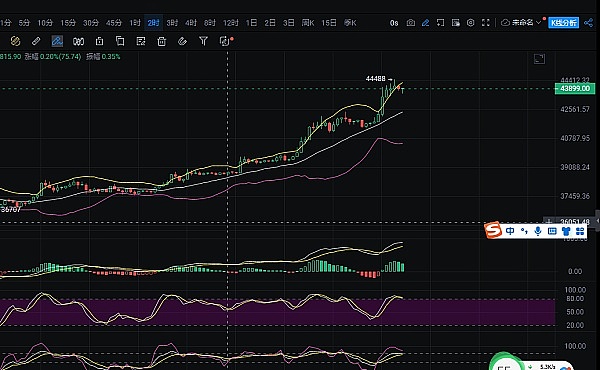Click the gold link-chain drawing tool icon
Screen dimensions: 600x370
(x=15, y=41)
